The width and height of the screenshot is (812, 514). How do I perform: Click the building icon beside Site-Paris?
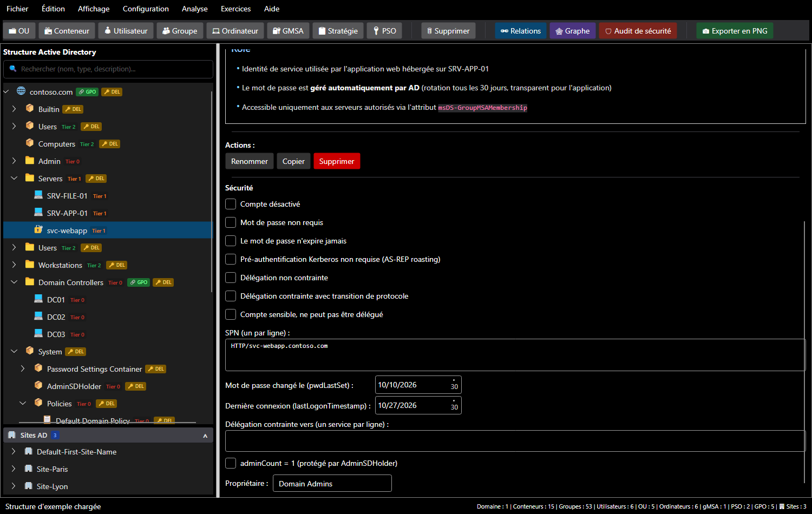[x=29, y=469]
